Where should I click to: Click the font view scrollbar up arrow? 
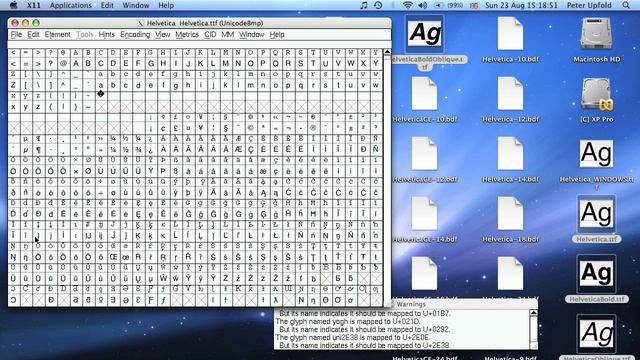[x=387, y=52]
